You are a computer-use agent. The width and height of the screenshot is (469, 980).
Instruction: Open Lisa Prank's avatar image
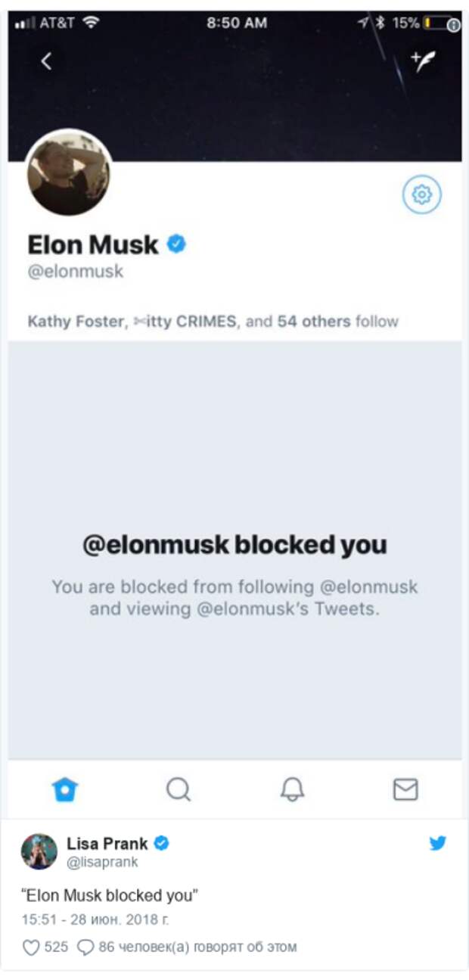39,851
